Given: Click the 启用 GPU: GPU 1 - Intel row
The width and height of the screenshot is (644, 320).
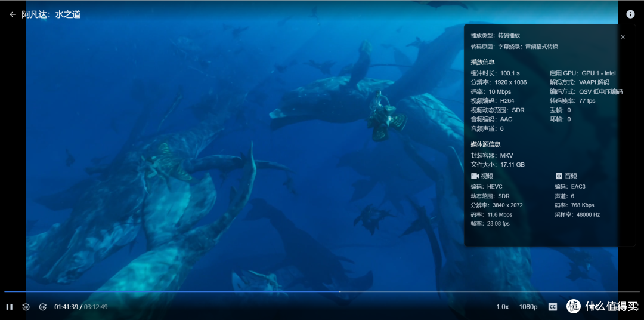Looking at the screenshot, I should 583,73.
